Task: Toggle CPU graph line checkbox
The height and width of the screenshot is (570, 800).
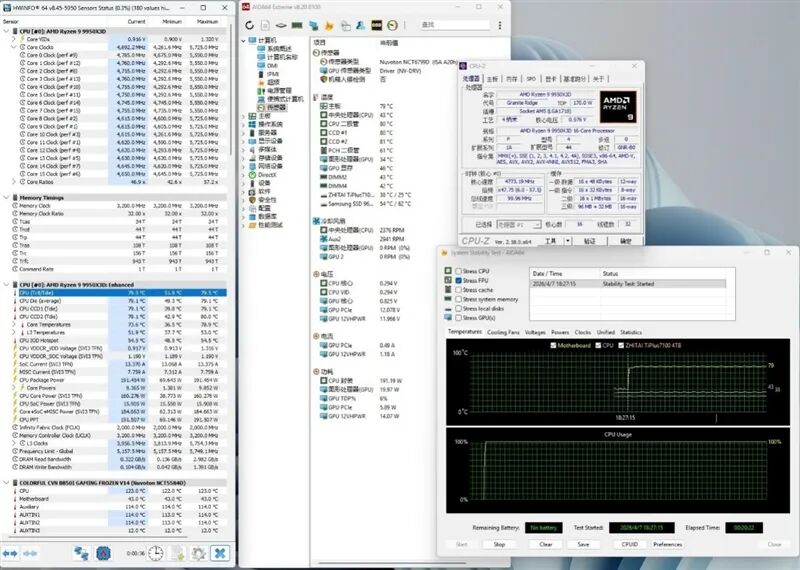Action: [598, 345]
